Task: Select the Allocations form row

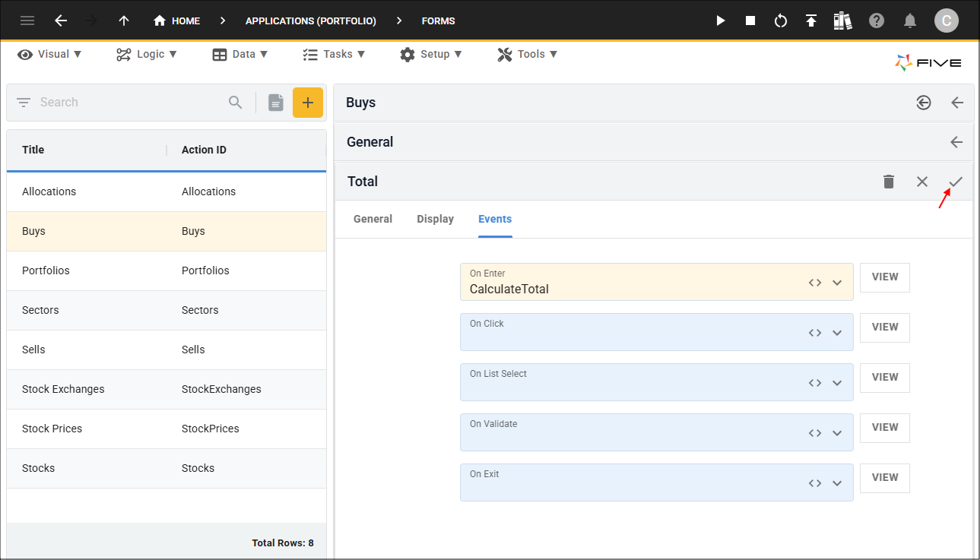Action: [x=167, y=191]
